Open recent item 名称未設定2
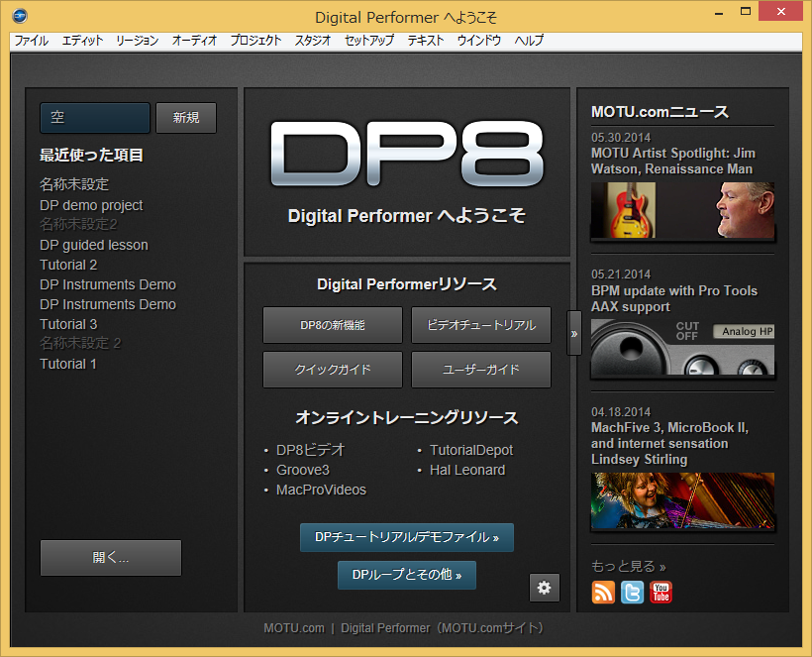The image size is (812, 657). [78, 224]
